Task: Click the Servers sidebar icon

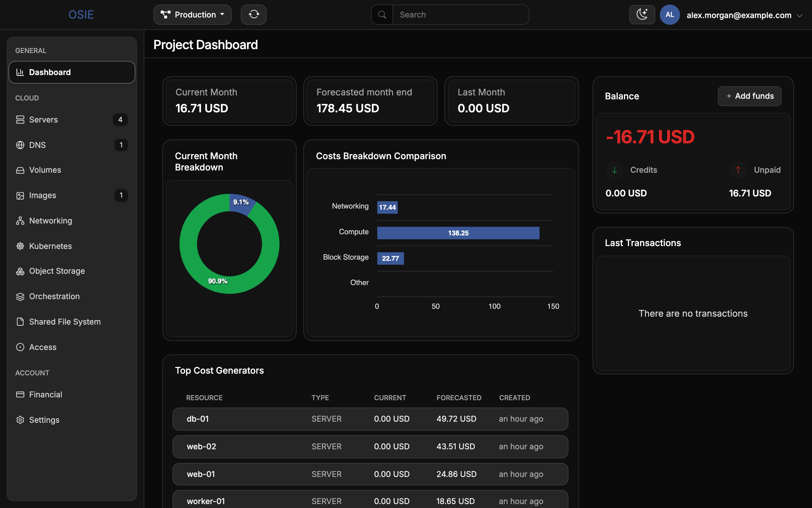Action: 20,120
